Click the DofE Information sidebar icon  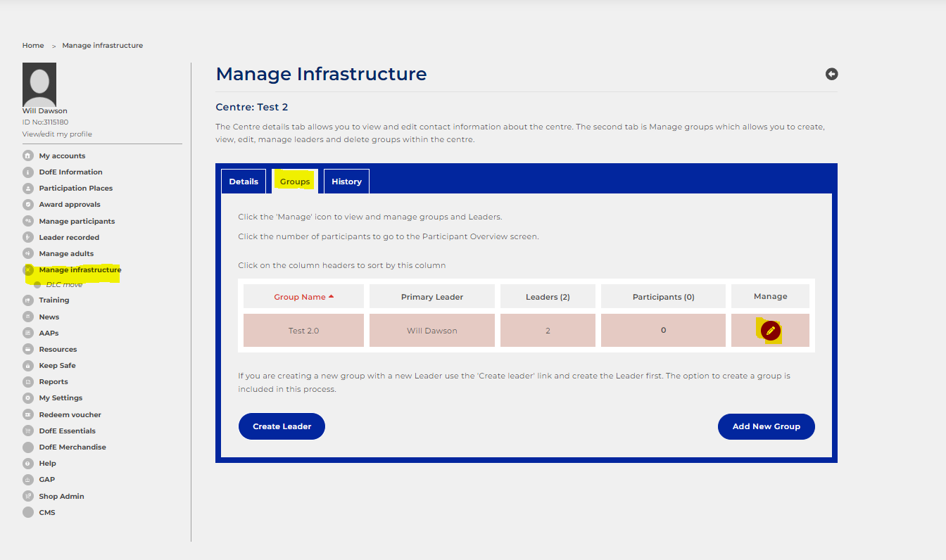pos(28,172)
